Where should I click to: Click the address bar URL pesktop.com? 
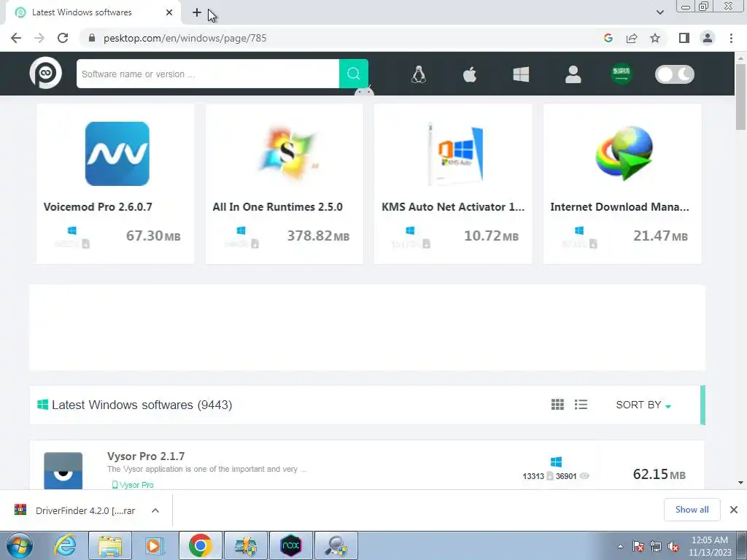[x=185, y=38]
